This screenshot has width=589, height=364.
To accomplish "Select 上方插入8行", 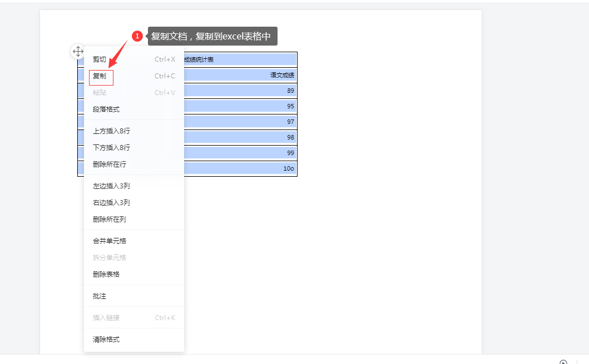I will click(x=133, y=131).
